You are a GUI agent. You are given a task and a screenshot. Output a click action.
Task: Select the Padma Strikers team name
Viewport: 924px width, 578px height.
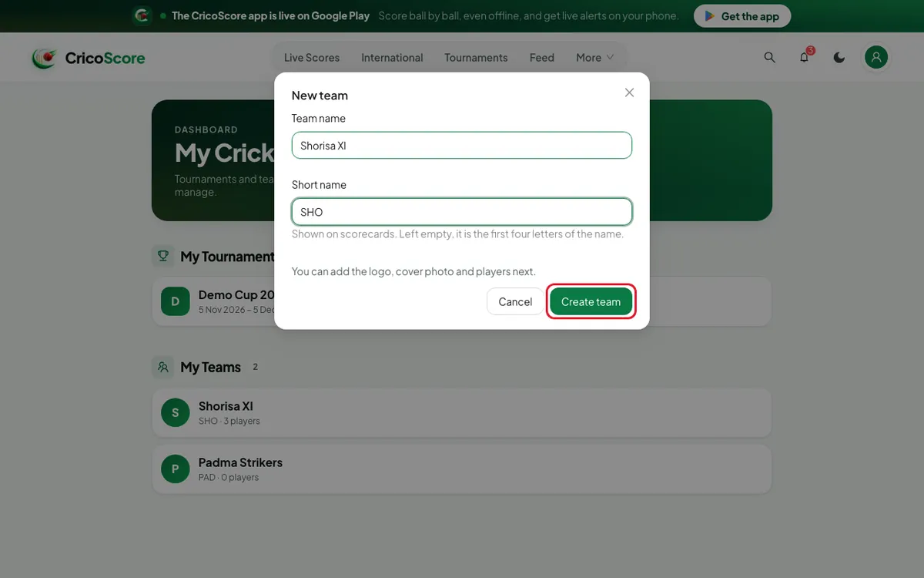(240, 462)
